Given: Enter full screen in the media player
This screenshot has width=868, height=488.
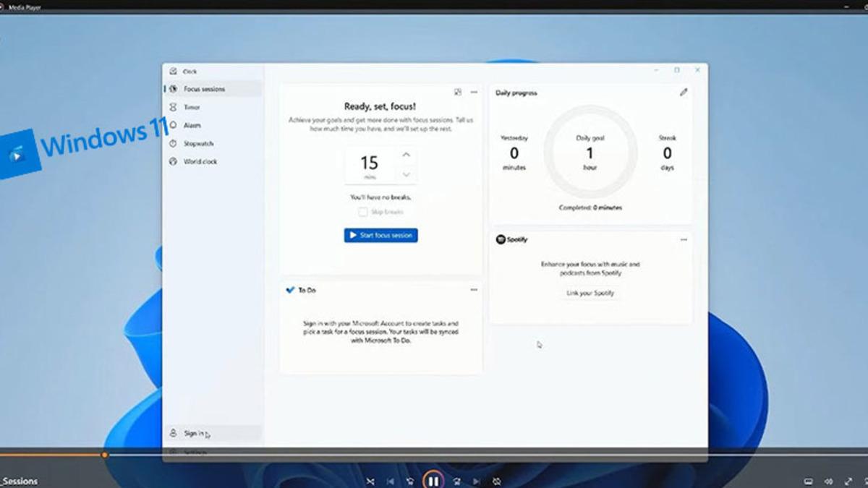Looking at the screenshot, I should [x=848, y=481].
